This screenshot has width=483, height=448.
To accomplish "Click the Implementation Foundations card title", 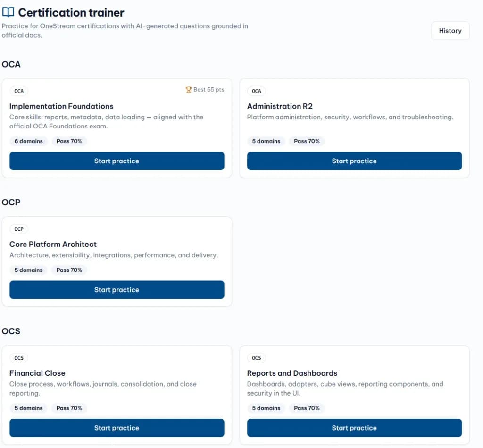I will [61, 106].
